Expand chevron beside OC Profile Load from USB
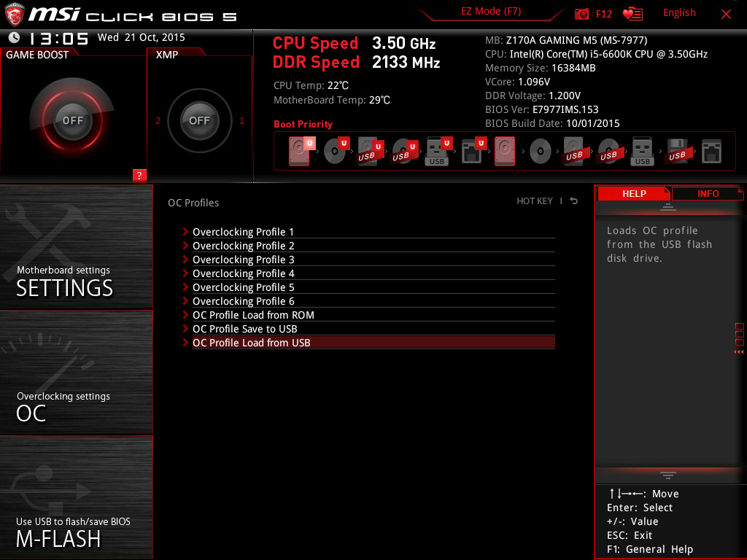The height and width of the screenshot is (560, 747). [185, 342]
